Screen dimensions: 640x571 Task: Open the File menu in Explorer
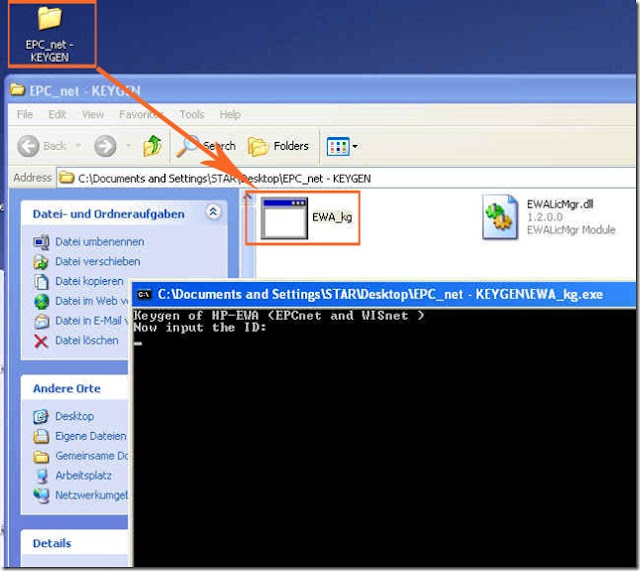[x=25, y=114]
